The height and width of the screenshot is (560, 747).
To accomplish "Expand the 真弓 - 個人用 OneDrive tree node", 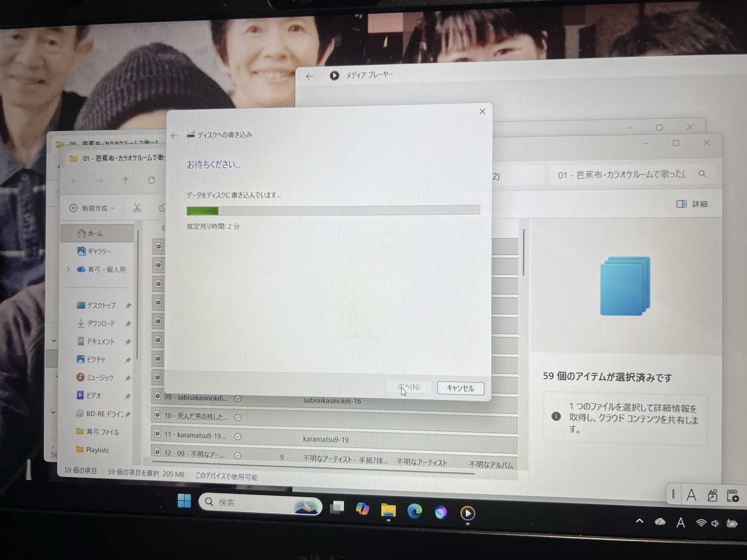I will (x=69, y=269).
